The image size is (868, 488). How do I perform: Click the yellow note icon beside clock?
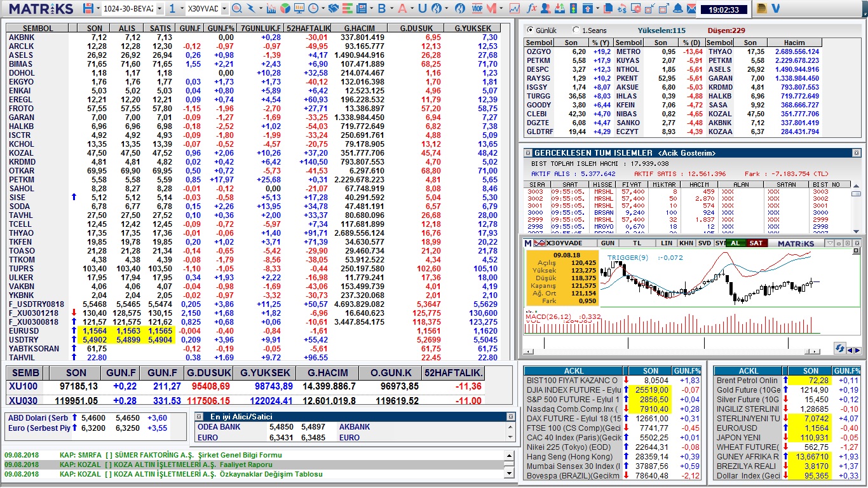761,8
